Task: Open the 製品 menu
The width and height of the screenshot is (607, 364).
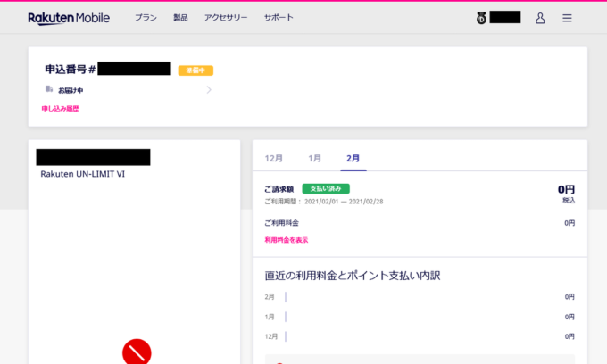Action: point(180,18)
